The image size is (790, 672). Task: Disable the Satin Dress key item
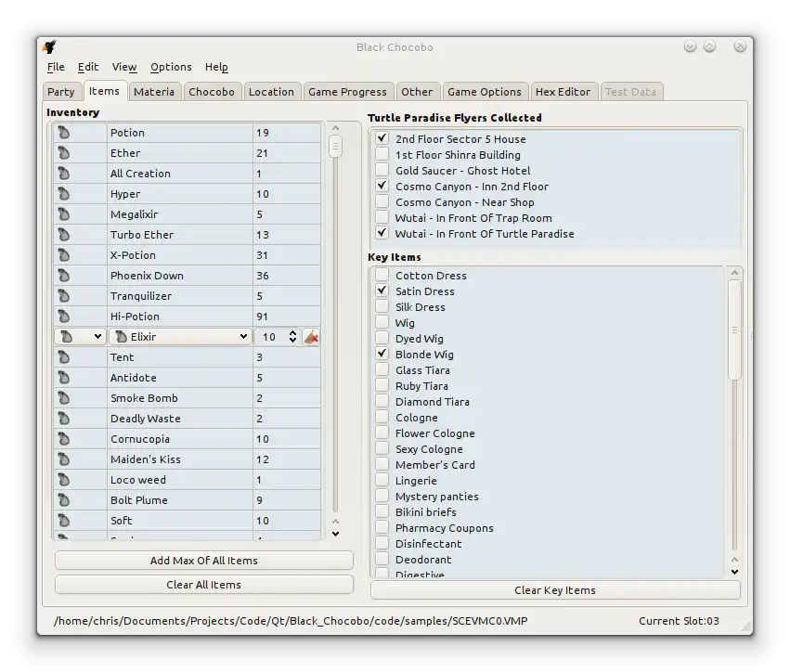pyautogui.click(x=382, y=291)
